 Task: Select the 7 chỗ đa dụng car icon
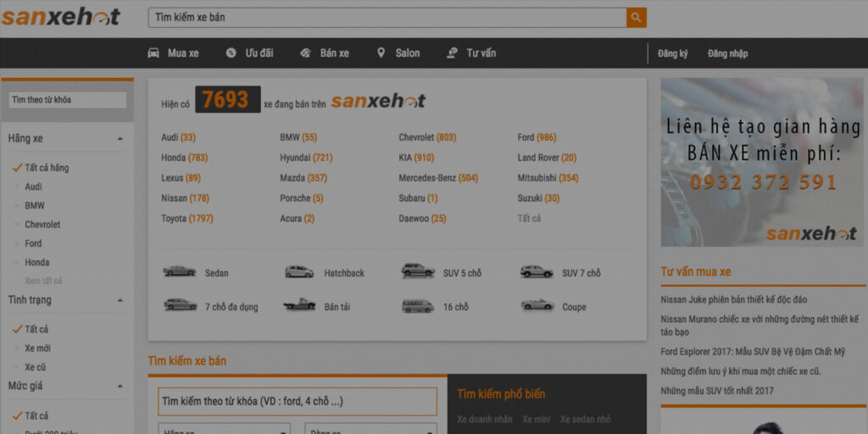point(181,304)
